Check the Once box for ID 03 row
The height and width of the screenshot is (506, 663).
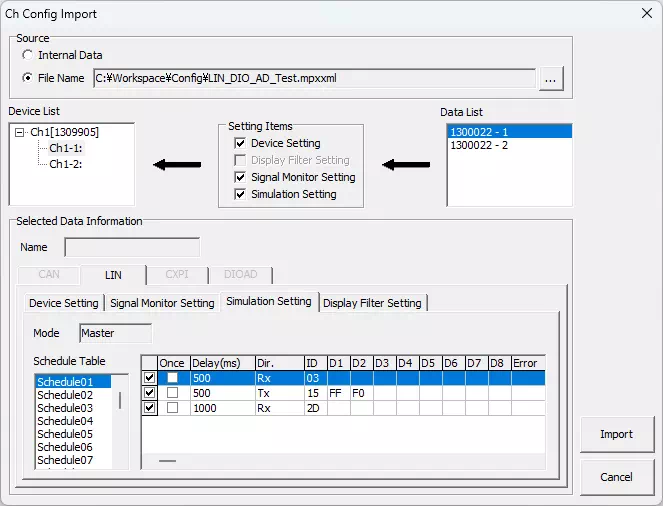[173, 377]
